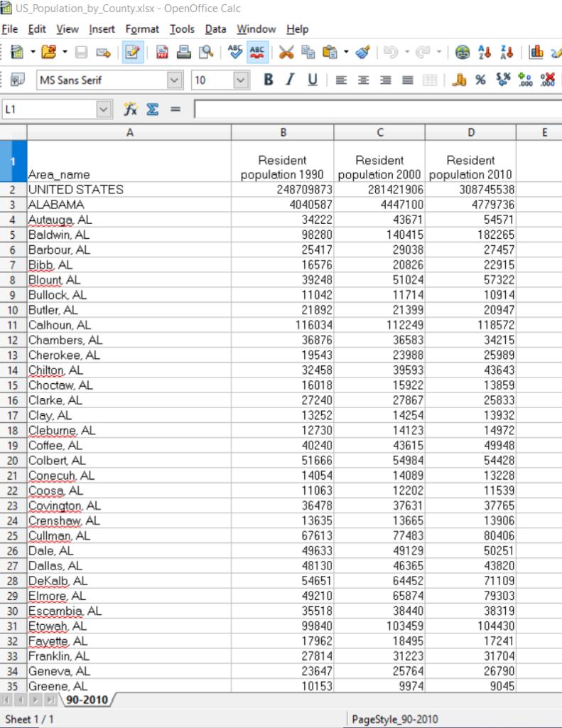The height and width of the screenshot is (728, 562).
Task: Click the row 2 header
Action: point(13,189)
